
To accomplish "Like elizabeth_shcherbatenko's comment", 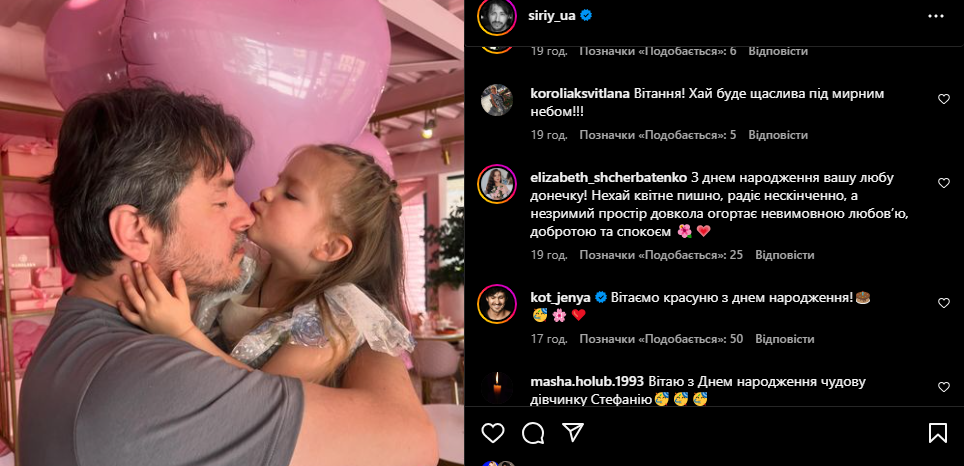I will [x=944, y=183].
